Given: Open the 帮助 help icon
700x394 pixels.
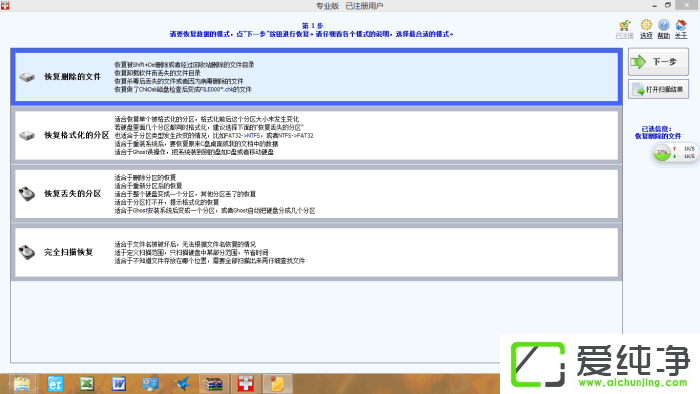Looking at the screenshot, I should (x=663, y=29).
